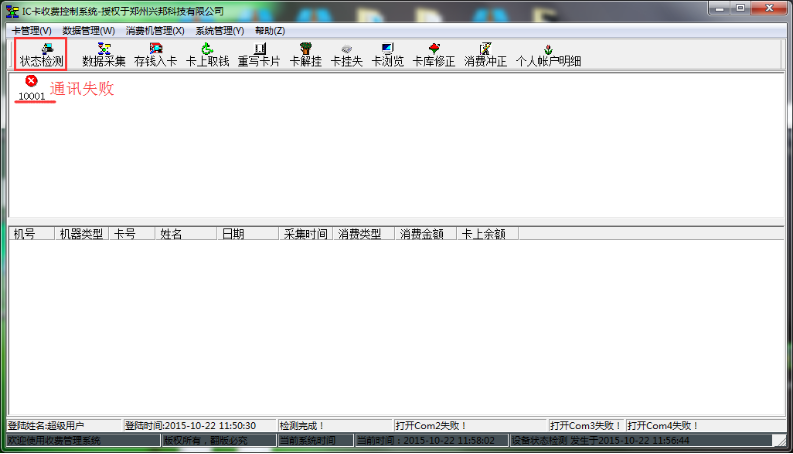Select device 10001 with the red error icon
The height and width of the screenshot is (454, 793).
[31, 87]
